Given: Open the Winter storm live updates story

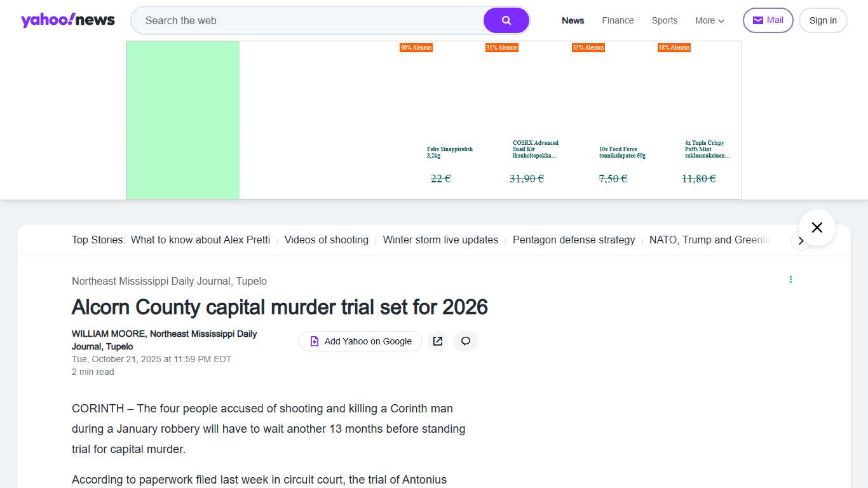Looking at the screenshot, I should click(440, 240).
